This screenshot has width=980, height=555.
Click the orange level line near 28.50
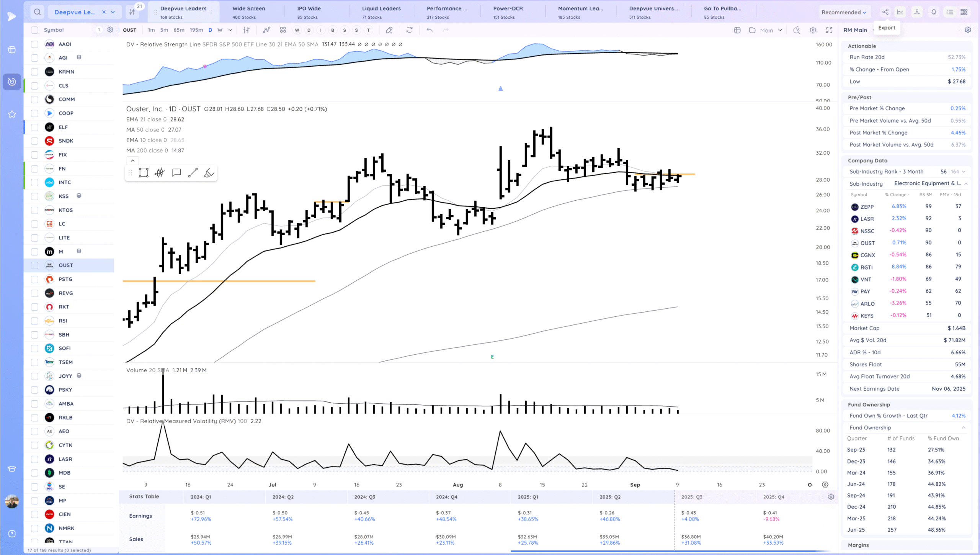[664, 174]
